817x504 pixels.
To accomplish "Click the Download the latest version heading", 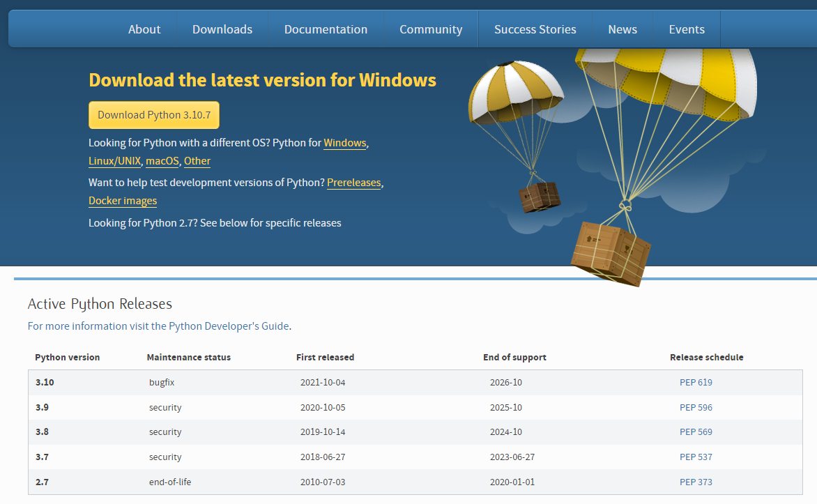I will [x=263, y=79].
